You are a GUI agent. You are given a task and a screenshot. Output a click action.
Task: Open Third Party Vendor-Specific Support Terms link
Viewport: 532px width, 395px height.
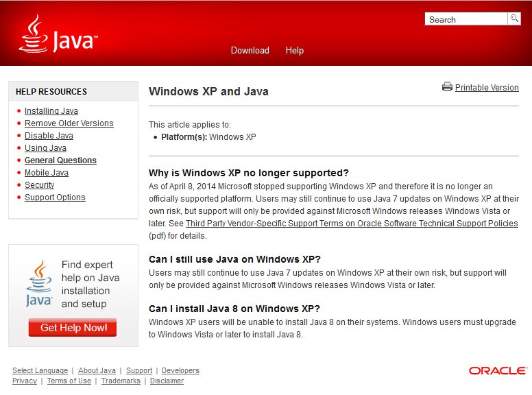tap(352, 224)
